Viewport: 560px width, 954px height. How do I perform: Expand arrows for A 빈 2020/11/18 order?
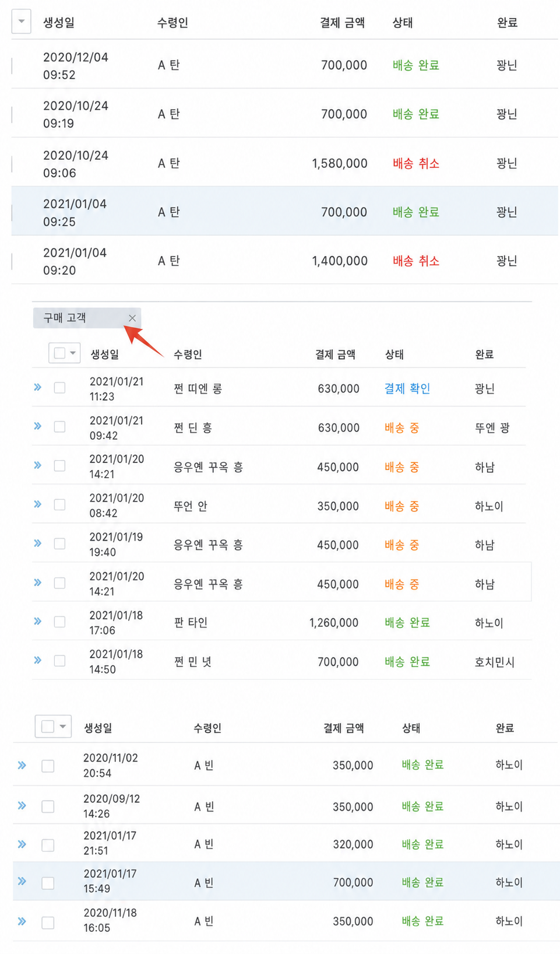click(x=22, y=921)
